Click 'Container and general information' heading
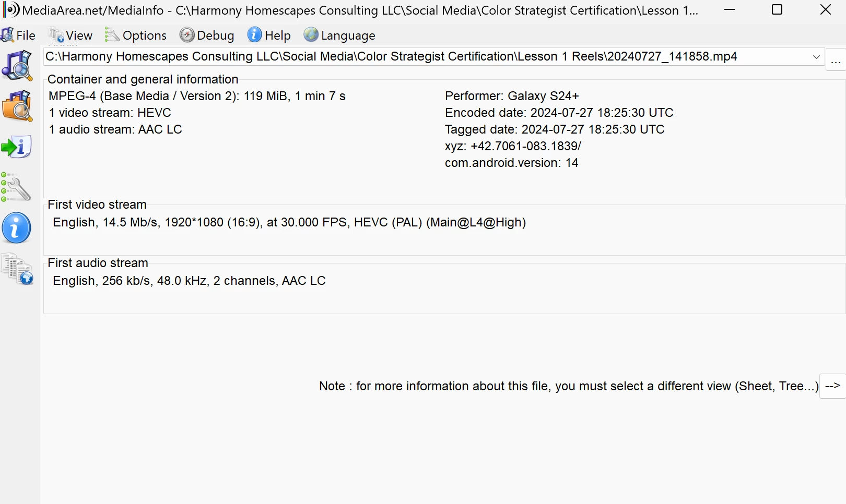Viewport: 846px width, 504px height. point(143,79)
